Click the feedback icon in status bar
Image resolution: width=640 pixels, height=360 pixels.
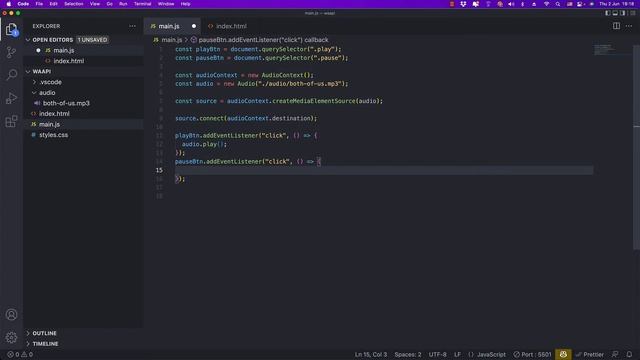point(615,355)
